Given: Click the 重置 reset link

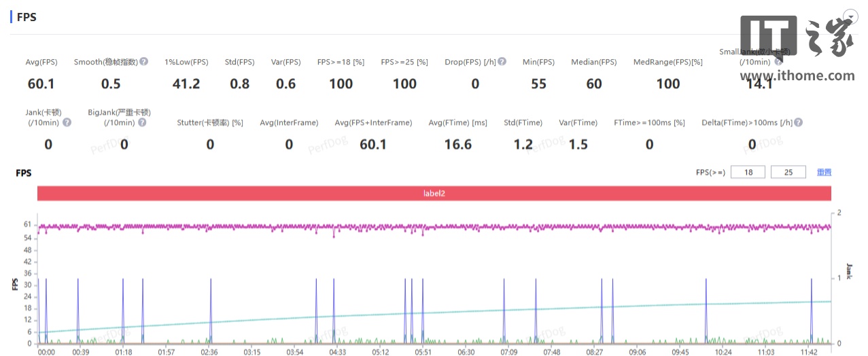Looking at the screenshot, I should (824, 173).
